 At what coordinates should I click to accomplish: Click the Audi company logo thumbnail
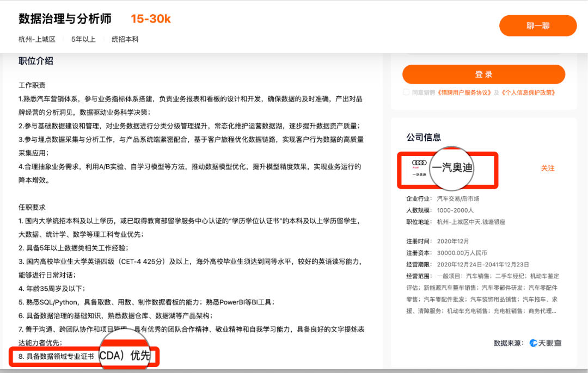tap(419, 168)
